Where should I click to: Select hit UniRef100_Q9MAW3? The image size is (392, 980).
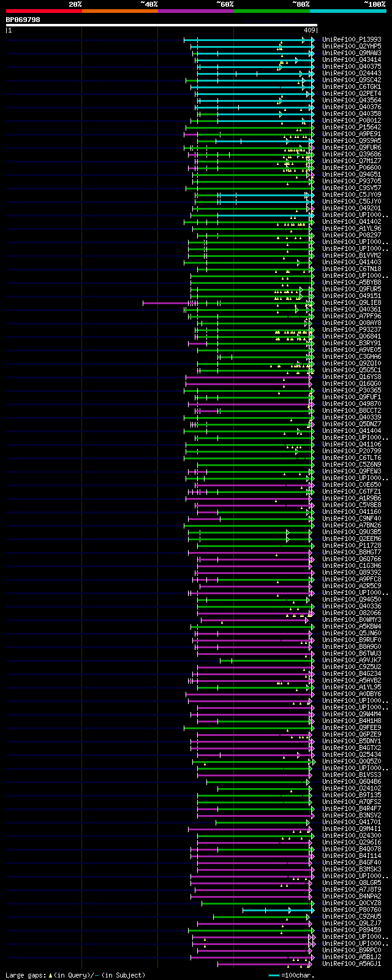coord(352,53)
